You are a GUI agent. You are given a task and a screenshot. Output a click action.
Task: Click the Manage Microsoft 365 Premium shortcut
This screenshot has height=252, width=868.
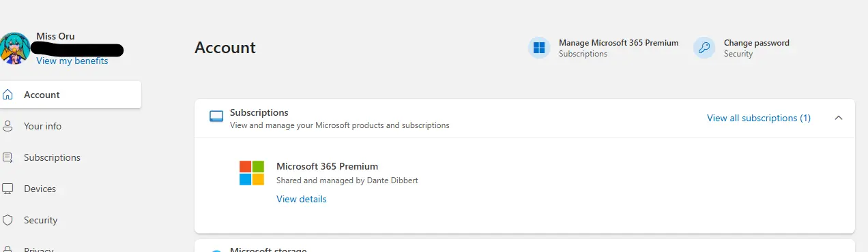(x=604, y=48)
